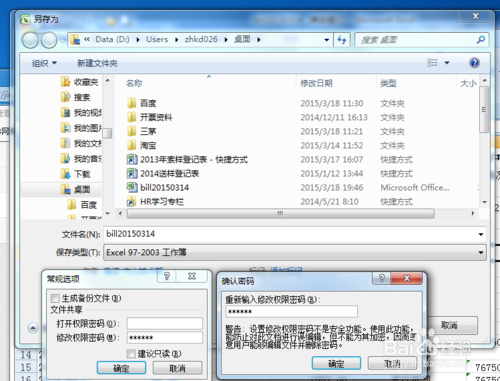
Task: Select the 收藏夹 favorites item
Action: coord(80,82)
